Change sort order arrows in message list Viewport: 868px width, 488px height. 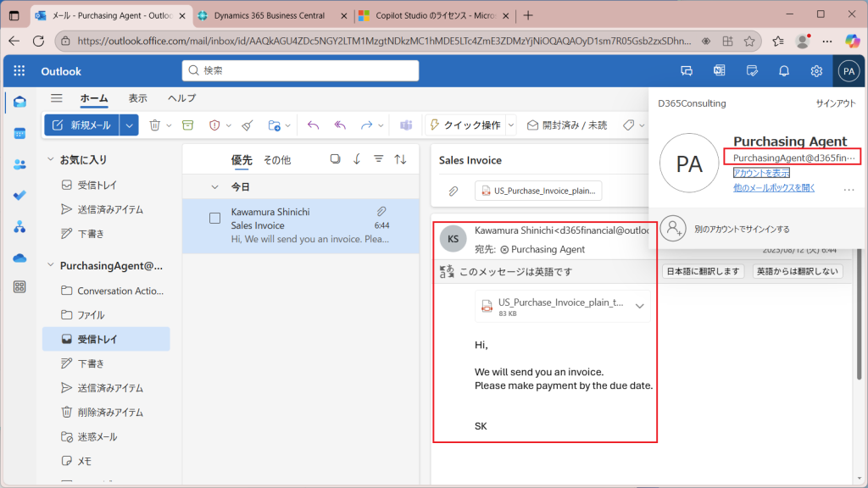400,159
